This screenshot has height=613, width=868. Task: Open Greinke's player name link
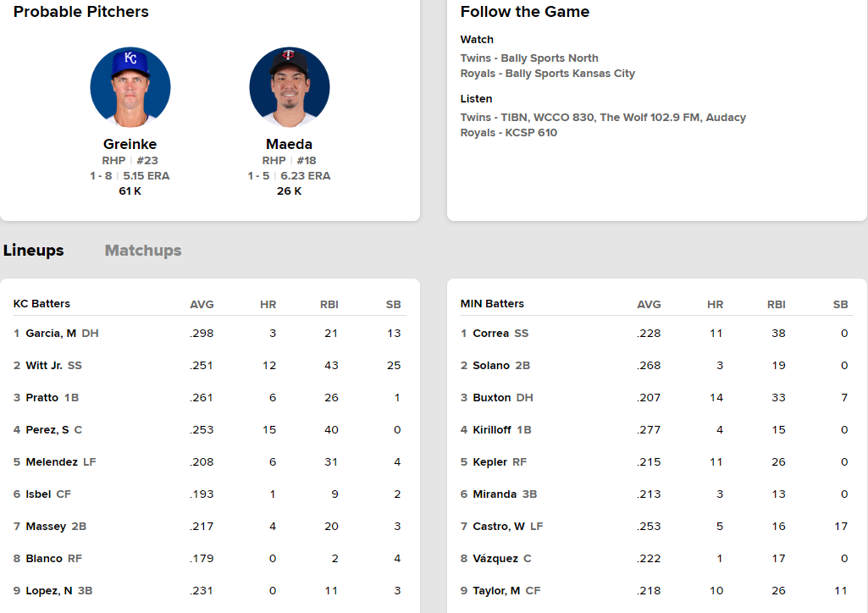[x=130, y=144]
